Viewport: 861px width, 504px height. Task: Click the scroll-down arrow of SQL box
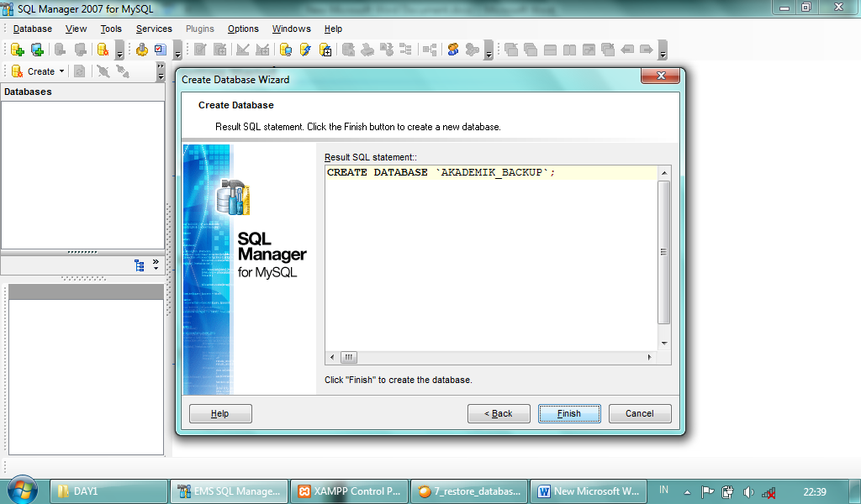[x=664, y=344]
